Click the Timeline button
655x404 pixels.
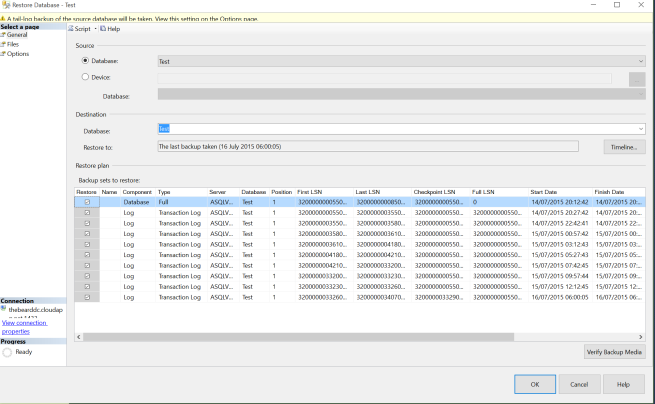tap(625, 146)
